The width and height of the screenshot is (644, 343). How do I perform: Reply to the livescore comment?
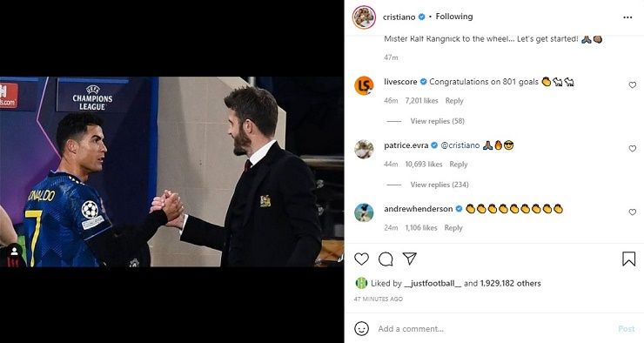pyautogui.click(x=454, y=101)
